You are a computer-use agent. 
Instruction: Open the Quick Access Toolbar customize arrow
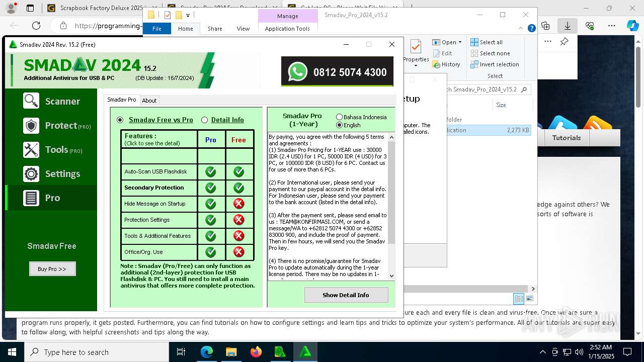point(188,16)
